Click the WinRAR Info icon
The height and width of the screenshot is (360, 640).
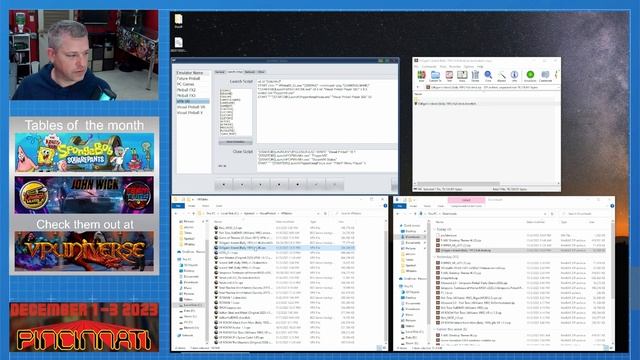pos(514,75)
